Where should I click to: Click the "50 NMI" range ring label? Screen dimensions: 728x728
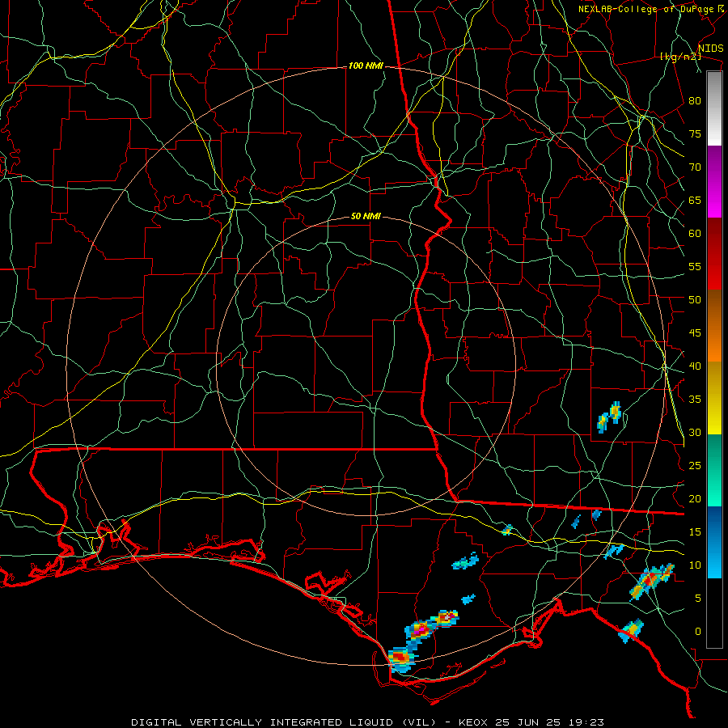pos(366,216)
